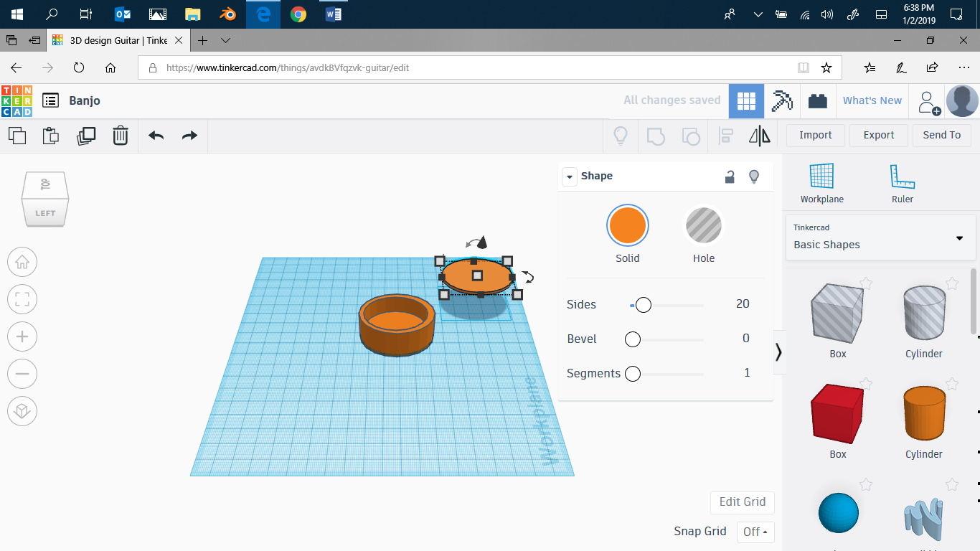Click the Copy icon in Tinkercad toolbar
Screen dimensions: 980x551
[17, 136]
